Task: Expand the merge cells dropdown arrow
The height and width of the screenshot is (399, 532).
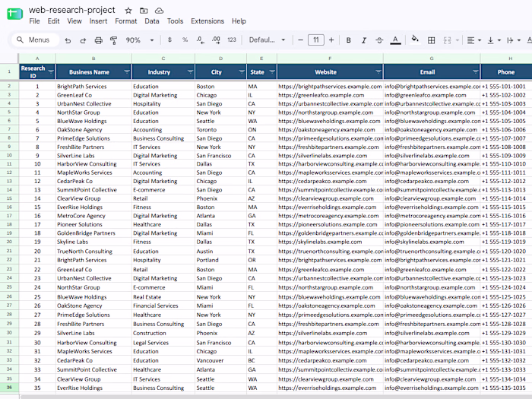Action: click(457, 40)
